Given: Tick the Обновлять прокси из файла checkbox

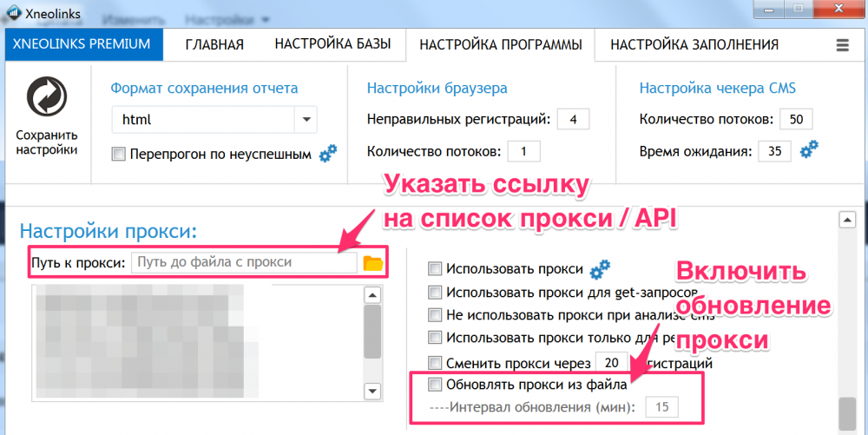Looking at the screenshot, I should tap(435, 384).
